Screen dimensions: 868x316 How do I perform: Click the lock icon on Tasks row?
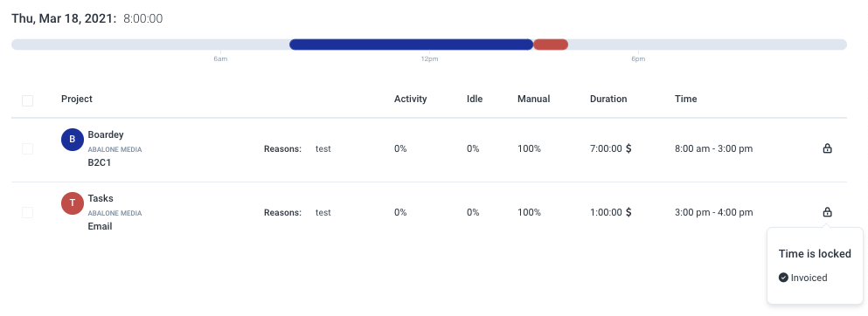coord(827,211)
